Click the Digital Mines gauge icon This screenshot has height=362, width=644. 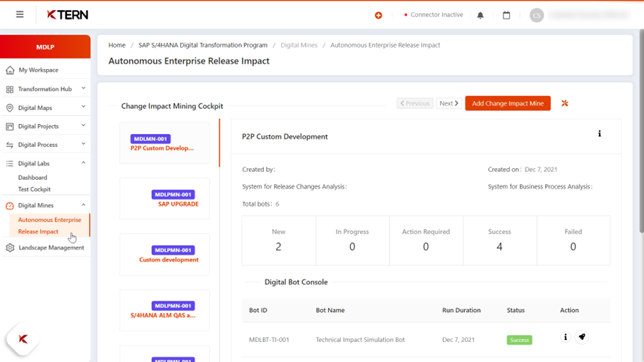pyautogui.click(x=10, y=206)
